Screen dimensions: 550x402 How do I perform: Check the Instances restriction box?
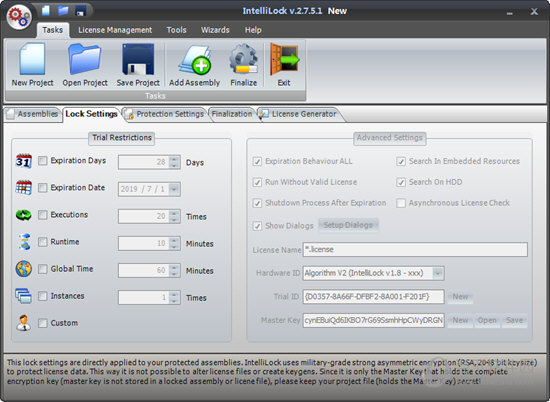(x=42, y=296)
